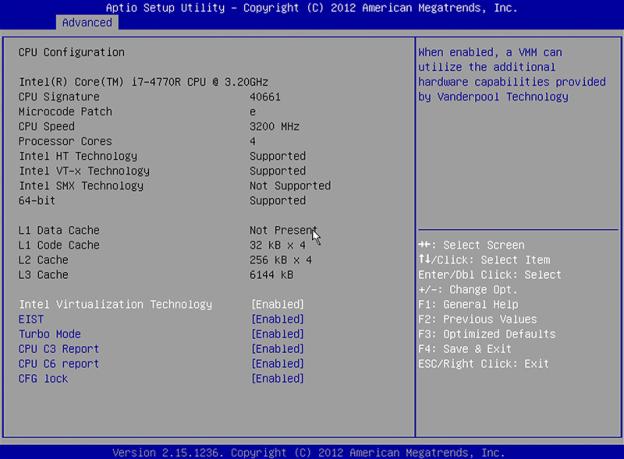Screen dimensions: 624x459
Task: Click the CPU Speed label
Action: tap(47, 127)
